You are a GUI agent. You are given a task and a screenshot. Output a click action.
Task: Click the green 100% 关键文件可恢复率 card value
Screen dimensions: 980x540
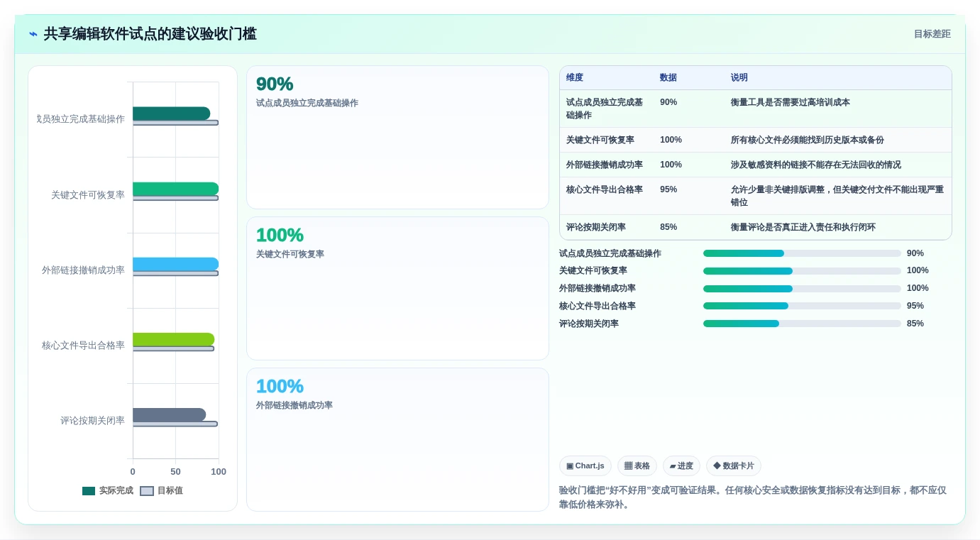280,235
